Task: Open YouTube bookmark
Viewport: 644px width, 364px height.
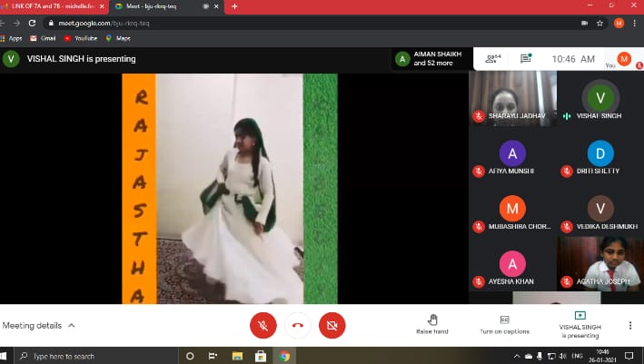Action: point(81,38)
